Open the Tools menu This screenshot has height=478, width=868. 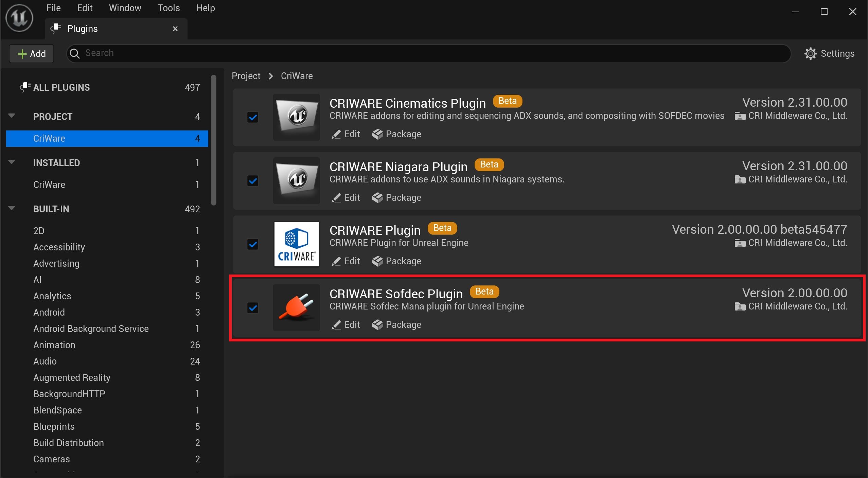[169, 8]
